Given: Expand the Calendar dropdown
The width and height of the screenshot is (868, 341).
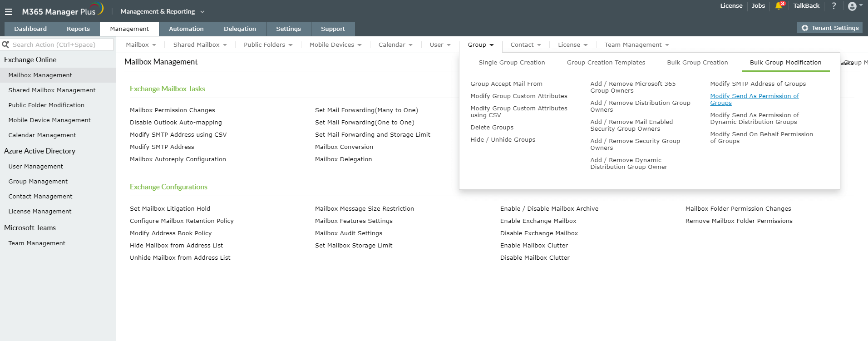Looking at the screenshot, I should coord(395,45).
